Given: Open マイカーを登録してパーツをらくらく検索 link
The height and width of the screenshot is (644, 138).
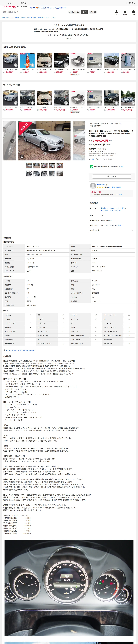Looking at the screenshot, I should tap(21, 350).
